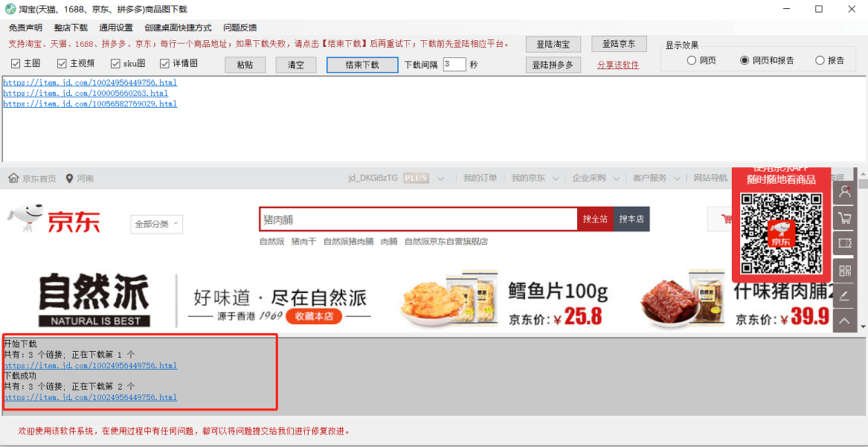Open the 分享该软件 link
The image size is (868, 447).
[x=618, y=65]
